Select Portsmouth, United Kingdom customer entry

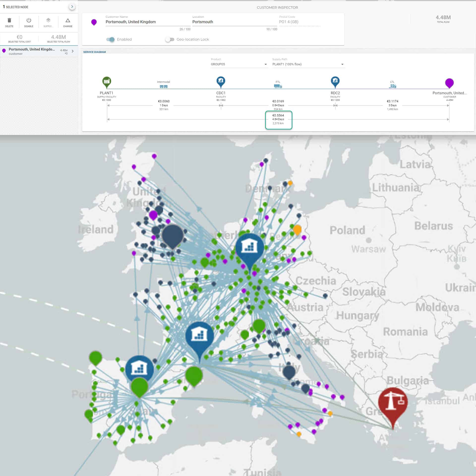pos(32,51)
